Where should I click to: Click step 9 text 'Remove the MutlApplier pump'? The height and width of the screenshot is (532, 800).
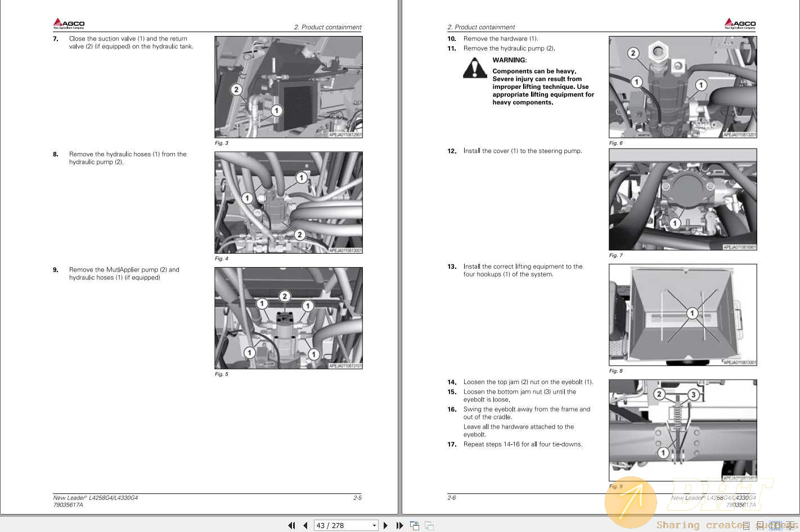tap(114, 270)
